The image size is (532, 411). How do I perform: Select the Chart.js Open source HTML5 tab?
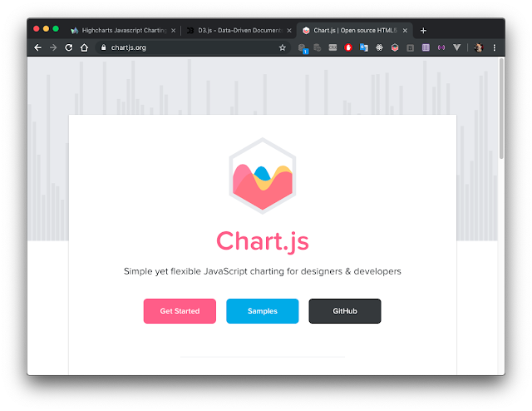[x=355, y=31]
